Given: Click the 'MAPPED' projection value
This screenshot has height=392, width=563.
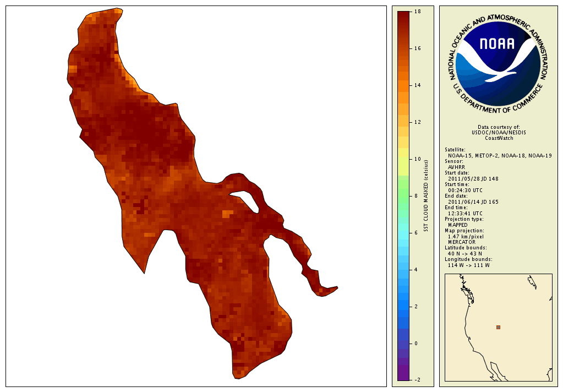Looking at the screenshot, I should (x=458, y=225).
